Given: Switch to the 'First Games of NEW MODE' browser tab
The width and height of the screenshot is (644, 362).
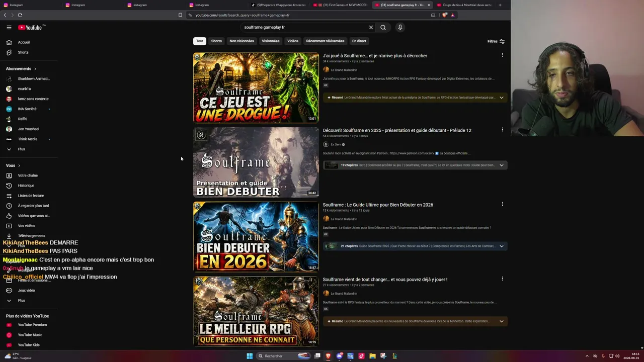Looking at the screenshot, I should (x=341, y=5).
